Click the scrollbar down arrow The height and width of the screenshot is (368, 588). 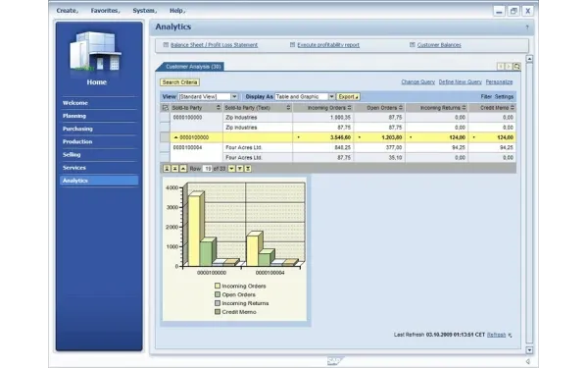[529, 350]
